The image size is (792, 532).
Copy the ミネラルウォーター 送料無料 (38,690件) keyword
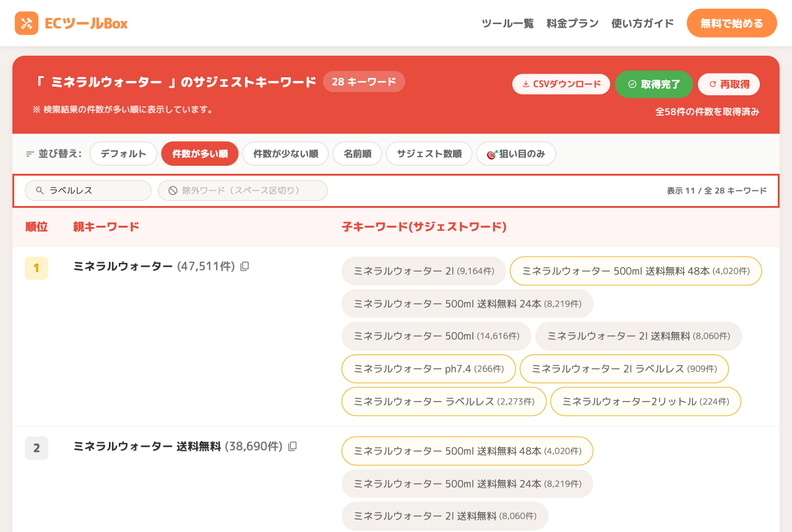point(293,446)
